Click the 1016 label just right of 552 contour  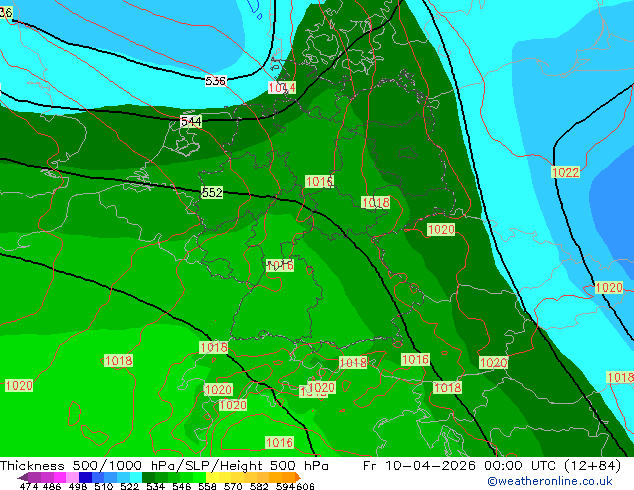[x=319, y=182]
